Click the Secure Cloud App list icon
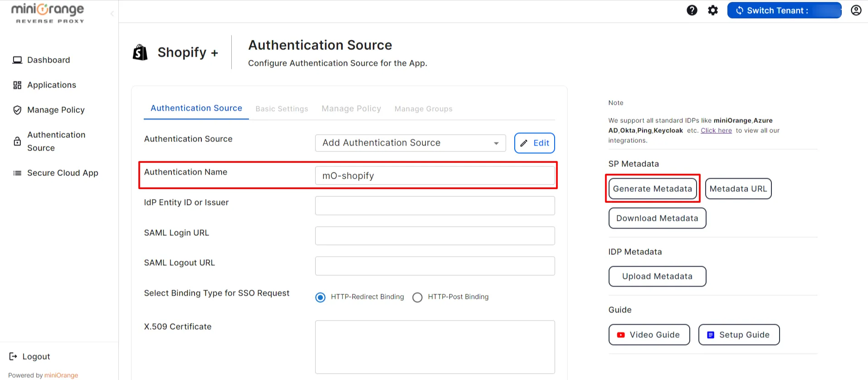The width and height of the screenshot is (868, 380). pyautogui.click(x=17, y=173)
